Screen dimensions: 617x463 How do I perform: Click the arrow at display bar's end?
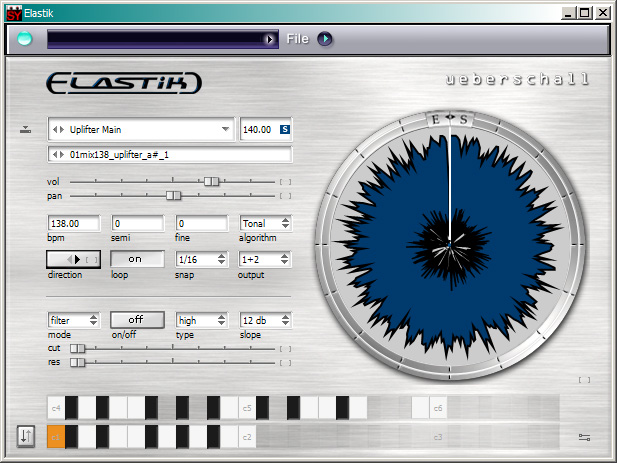coord(270,39)
